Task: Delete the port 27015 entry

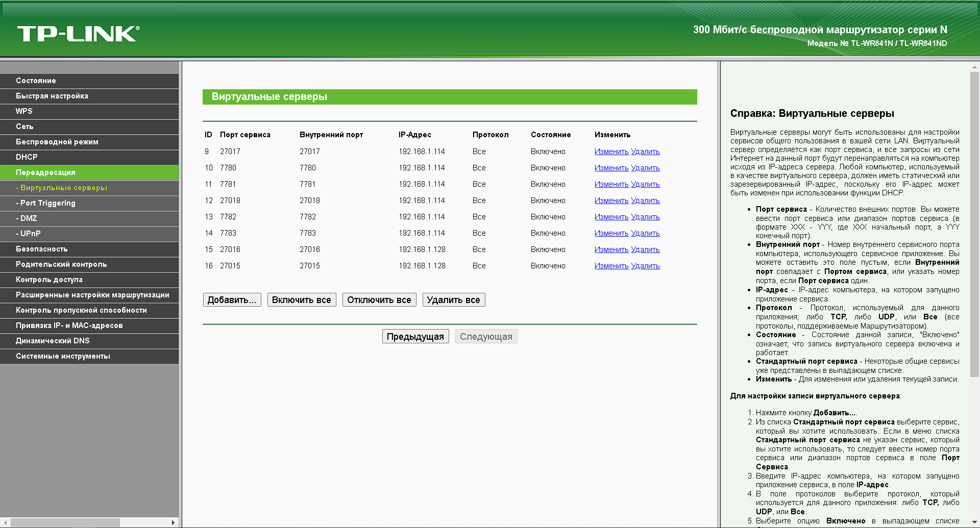Action: click(x=645, y=266)
